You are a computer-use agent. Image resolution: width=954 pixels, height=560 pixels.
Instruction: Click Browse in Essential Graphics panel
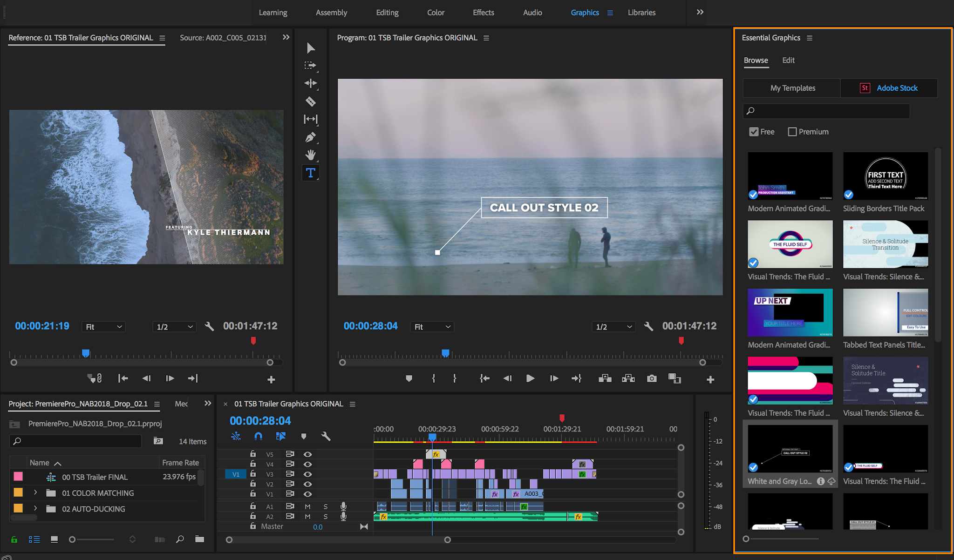click(x=756, y=60)
